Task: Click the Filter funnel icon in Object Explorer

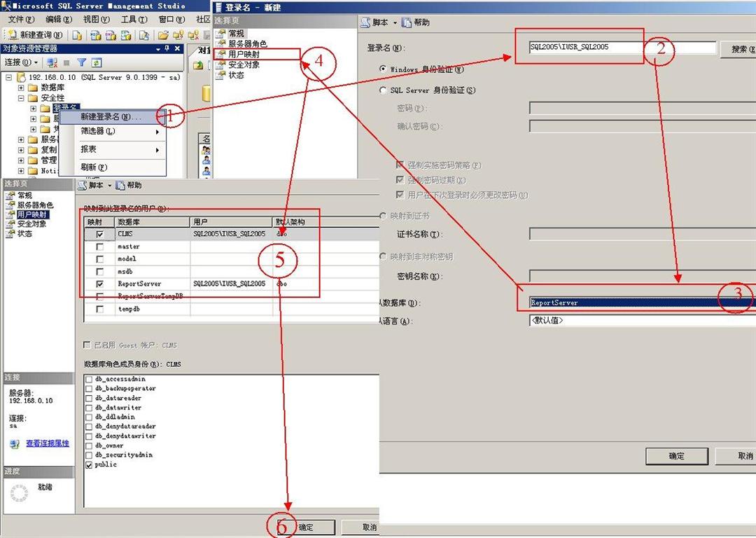Action: coord(81,63)
